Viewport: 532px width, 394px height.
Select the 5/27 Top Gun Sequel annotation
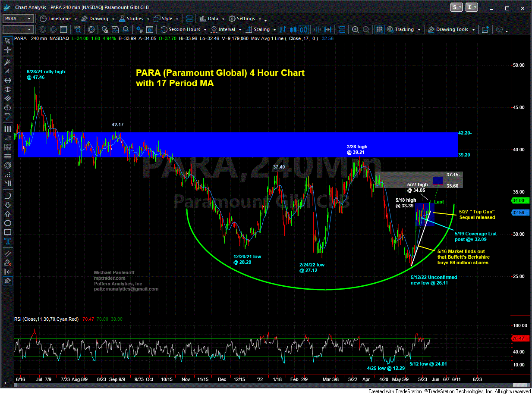coord(477,214)
